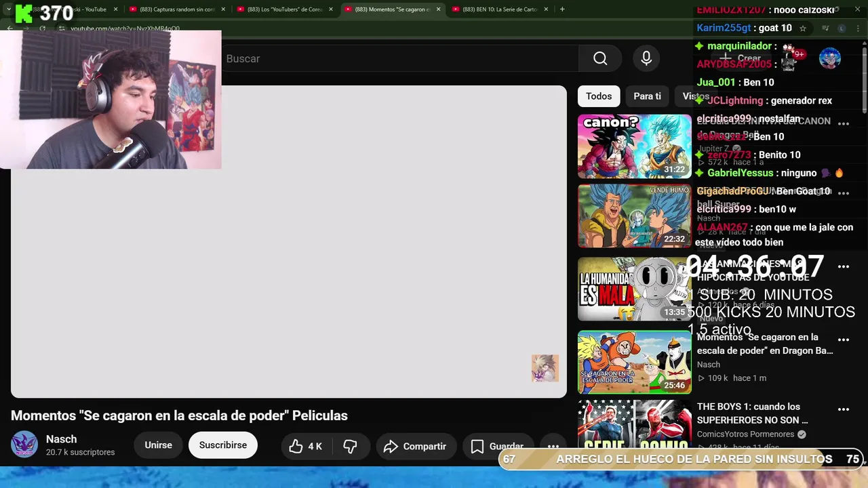Click Karim255gt chat message goat 10
The width and height of the screenshot is (868, 488).
coord(744,28)
